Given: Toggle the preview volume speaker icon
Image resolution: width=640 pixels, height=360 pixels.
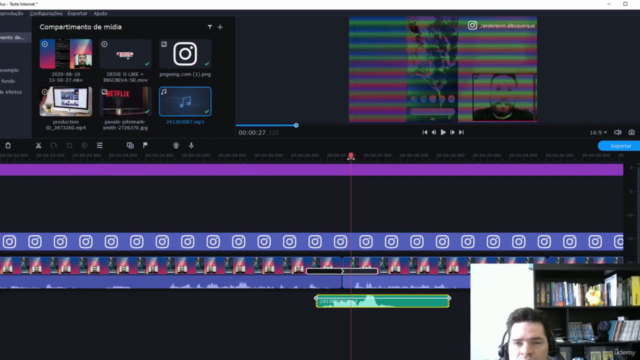Looking at the screenshot, I should point(618,132).
